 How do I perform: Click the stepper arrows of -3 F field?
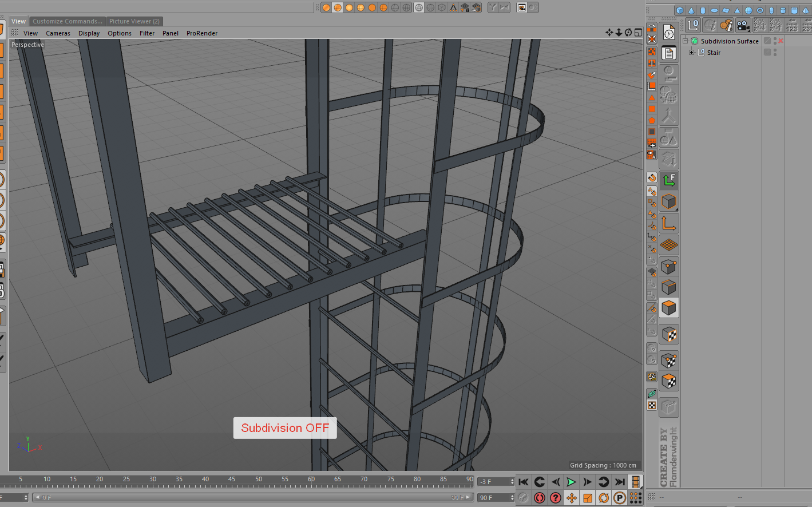point(512,482)
